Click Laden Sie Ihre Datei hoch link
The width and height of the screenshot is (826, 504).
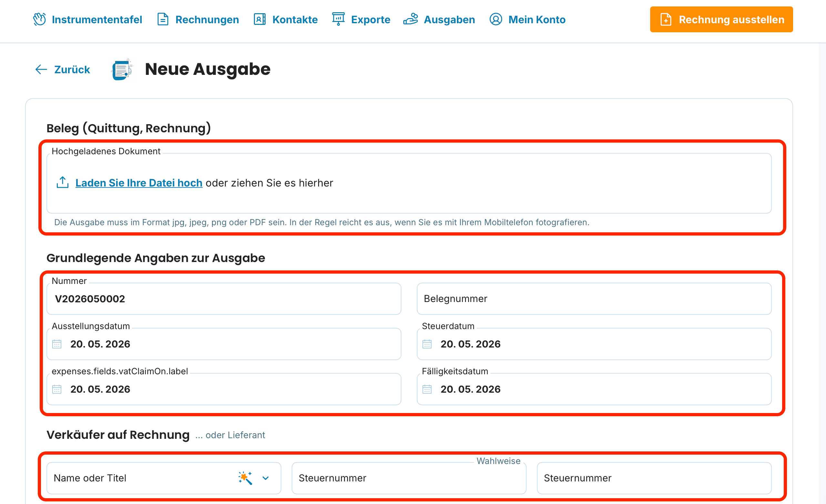pyautogui.click(x=139, y=183)
